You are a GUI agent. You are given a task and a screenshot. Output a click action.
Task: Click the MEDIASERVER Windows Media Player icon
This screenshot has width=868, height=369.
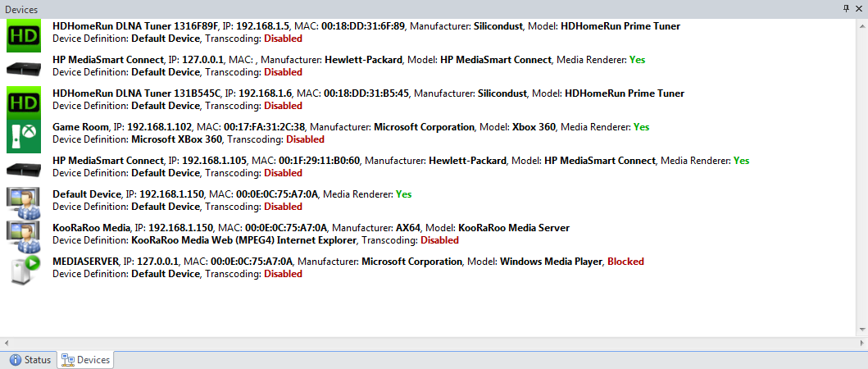pyautogui.click(x=25, y=270)
